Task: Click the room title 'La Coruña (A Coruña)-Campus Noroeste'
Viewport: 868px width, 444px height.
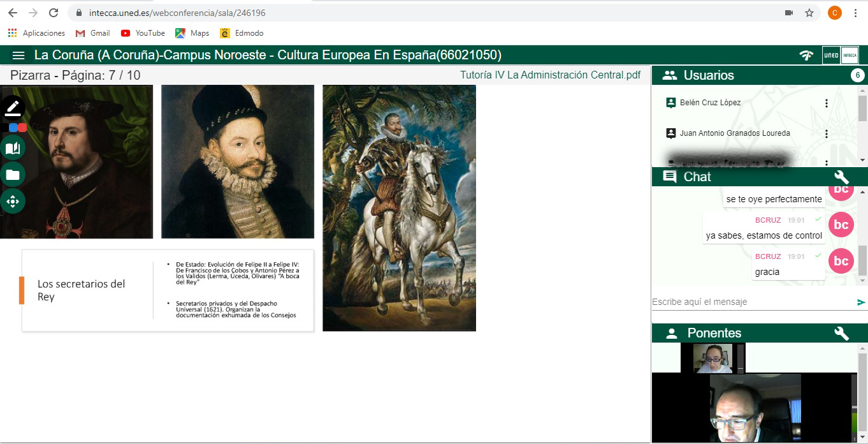Action: (150, 56)
